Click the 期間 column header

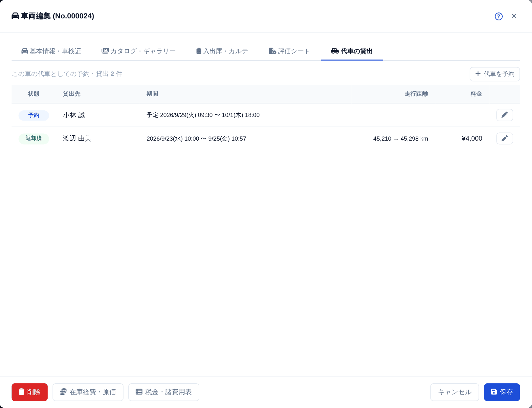point(152,94)
